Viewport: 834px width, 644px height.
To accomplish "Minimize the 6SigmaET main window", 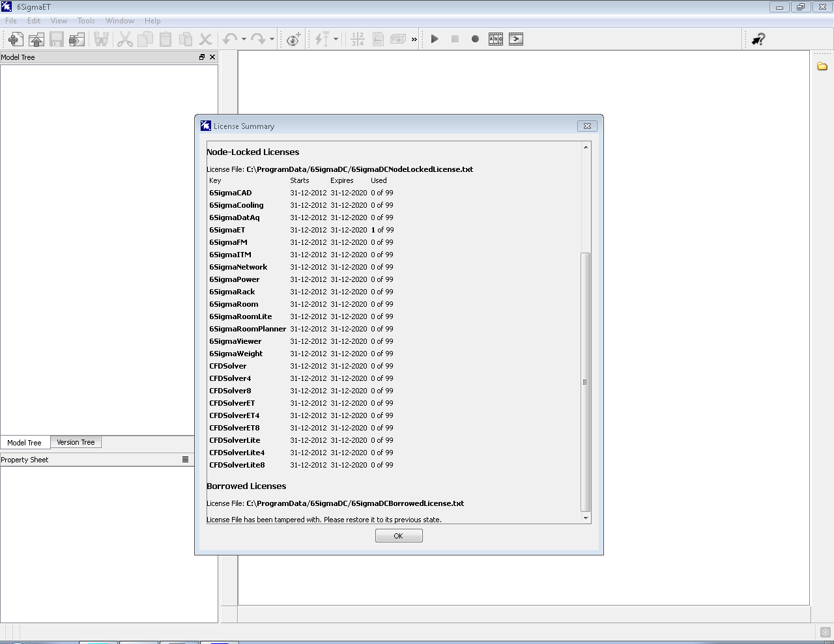I will click(779, 7).
